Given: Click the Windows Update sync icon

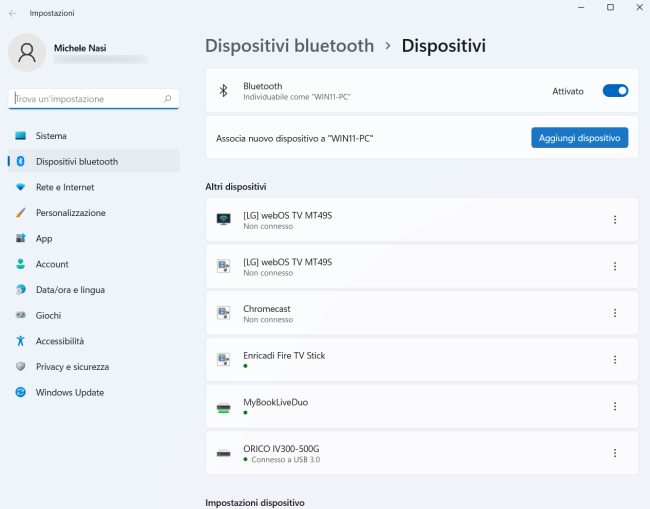Looking at the screenshot, I should click(x=20, y=392).
